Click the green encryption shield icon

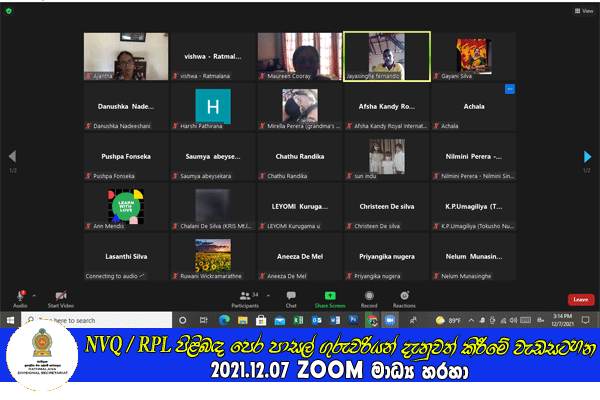tap(8, 11)
